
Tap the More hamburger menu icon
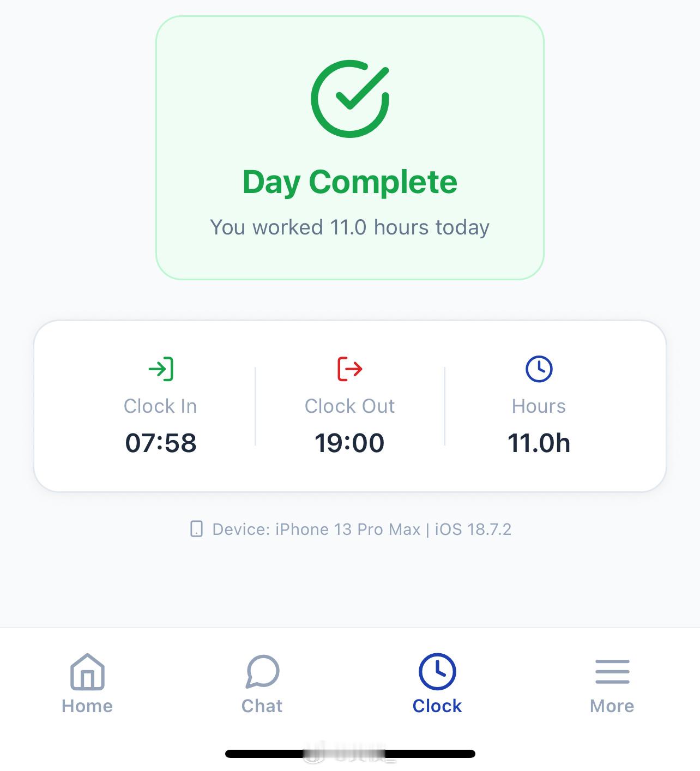coord(612,672)
